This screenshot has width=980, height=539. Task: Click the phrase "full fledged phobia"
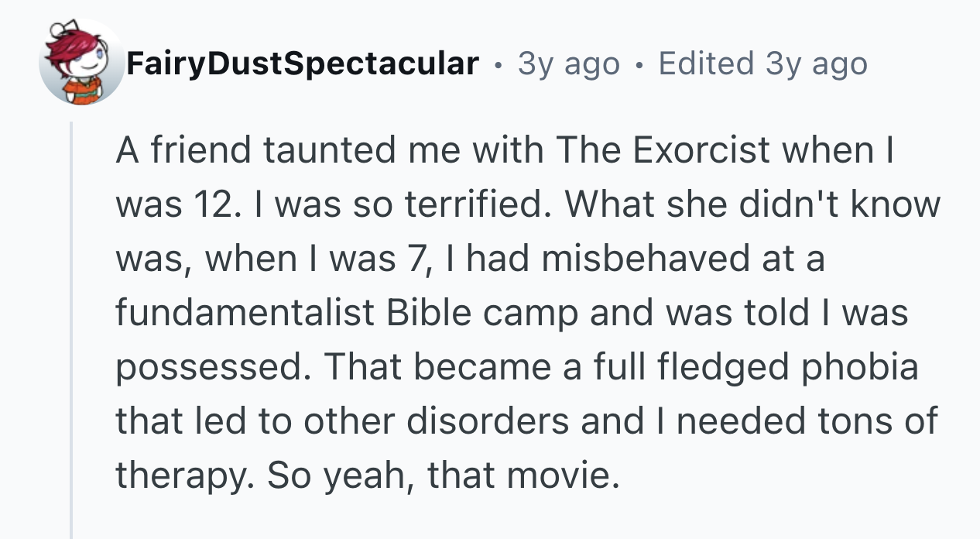[x=755, y=366]
